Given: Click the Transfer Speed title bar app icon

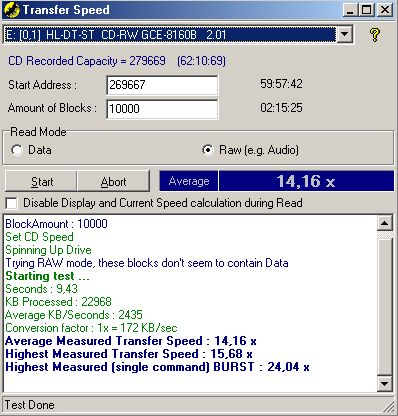Looking at the screenshot, I should click(11, 9).
